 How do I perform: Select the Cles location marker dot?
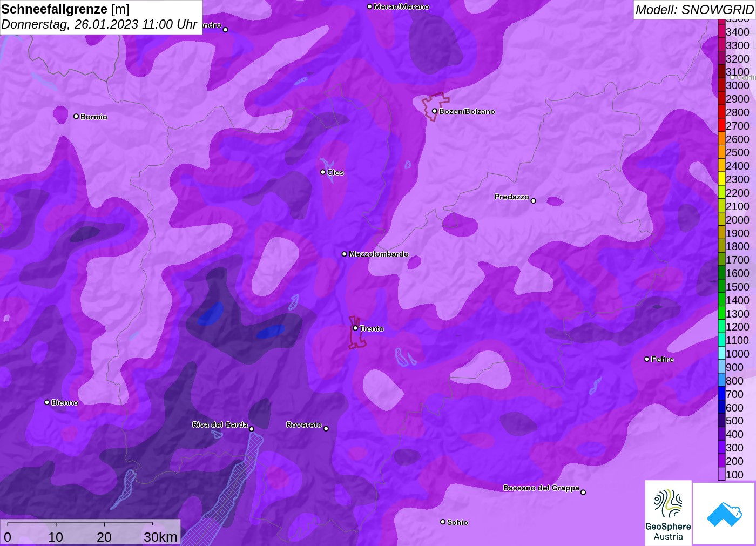(323, 172)
